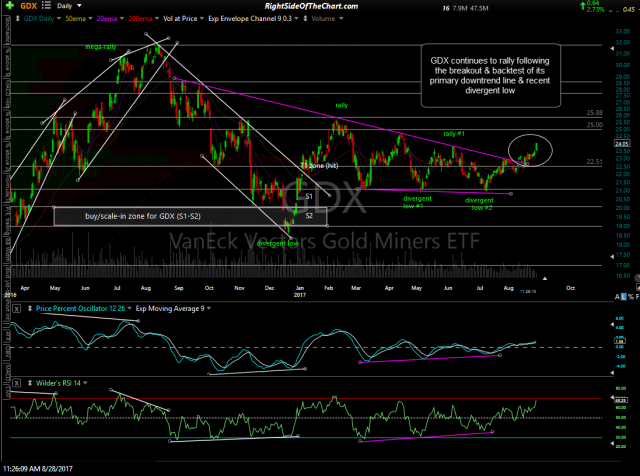Image resolution: width=640 pixels, height=476 pixels.
Task: Close the Wilder's RSI panel with X
Action: pos(16,383)
